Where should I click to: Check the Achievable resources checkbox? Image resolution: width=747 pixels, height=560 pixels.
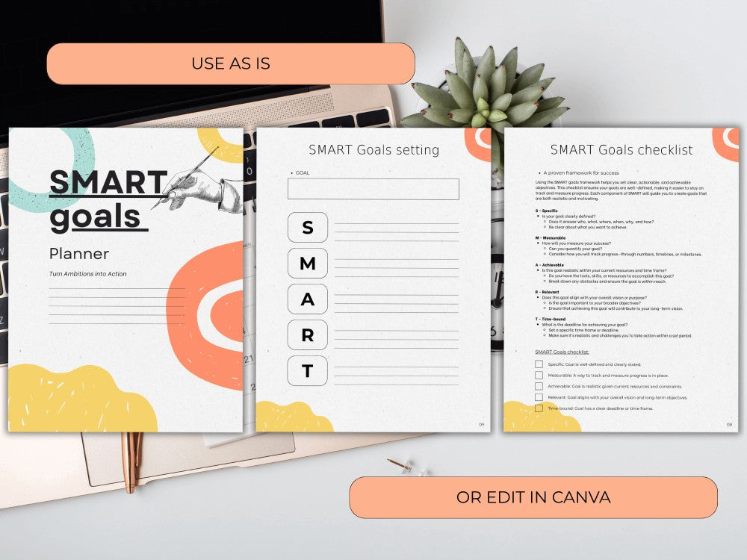pyautogui.click(x=539, y=386)
